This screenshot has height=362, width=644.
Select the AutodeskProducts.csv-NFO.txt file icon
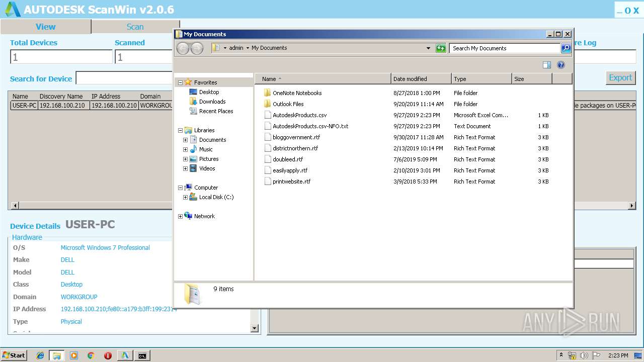tap(268, 126)
